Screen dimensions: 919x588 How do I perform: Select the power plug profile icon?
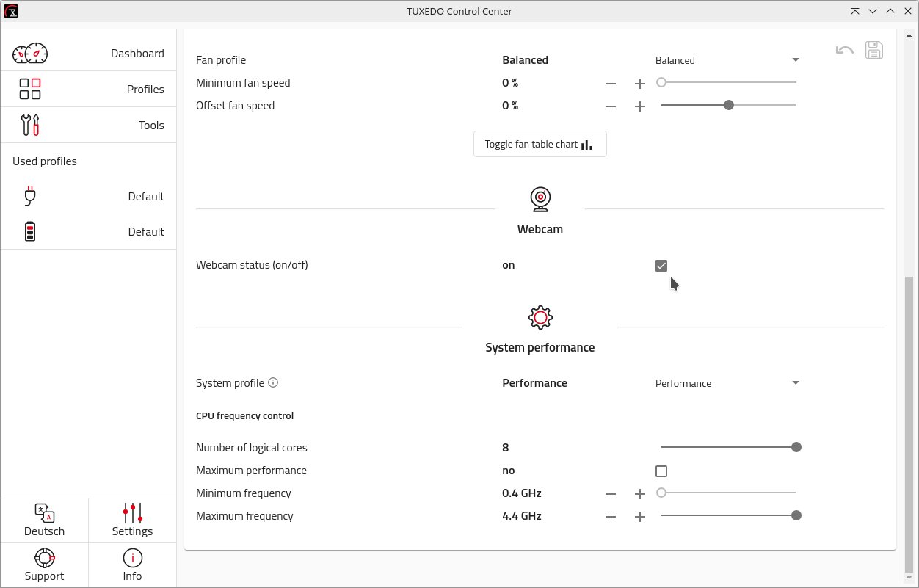click(30, 196)
